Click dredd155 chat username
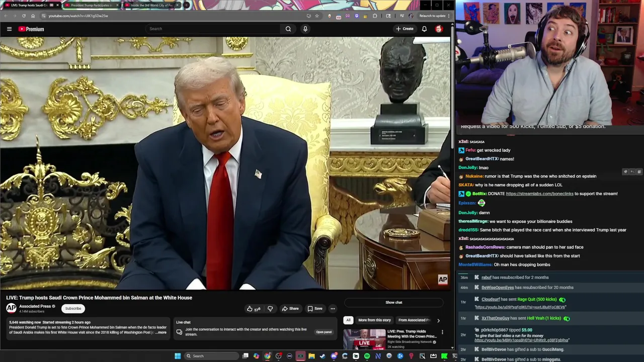Viewport: 644px width, 362px height. point(468,230)
